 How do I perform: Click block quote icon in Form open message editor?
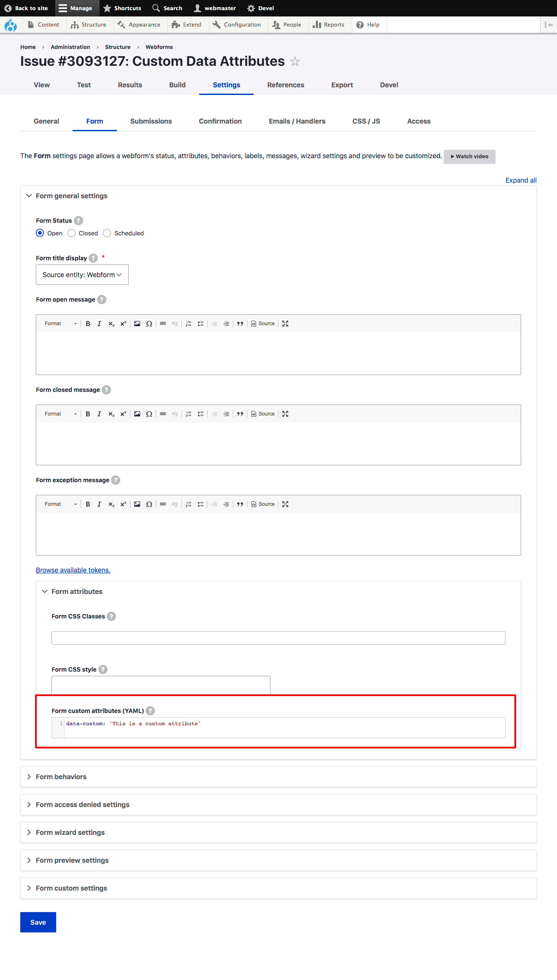[240, 324]
